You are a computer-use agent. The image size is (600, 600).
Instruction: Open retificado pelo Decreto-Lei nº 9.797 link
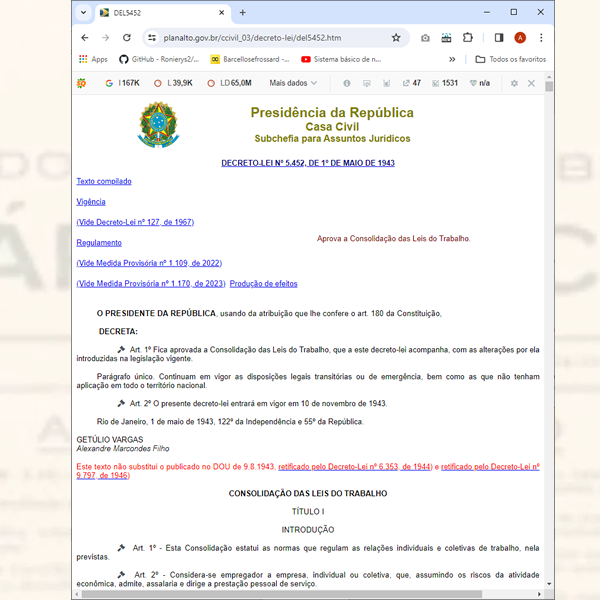tap(490, 466)
